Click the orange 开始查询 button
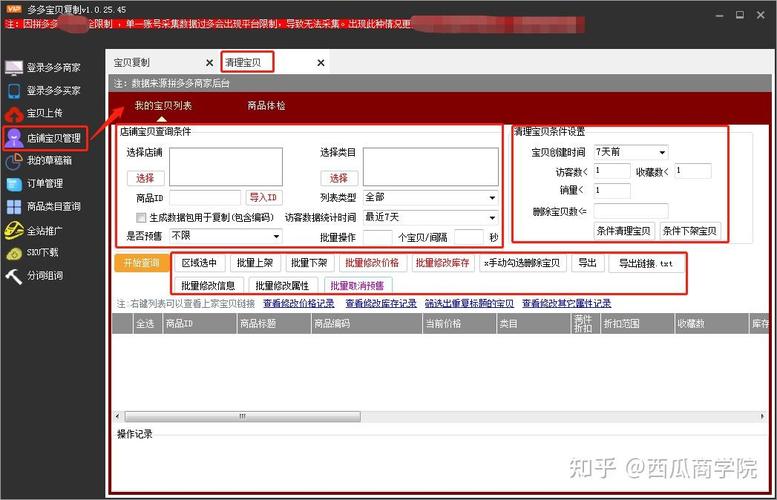 click(x=142, y=263)
